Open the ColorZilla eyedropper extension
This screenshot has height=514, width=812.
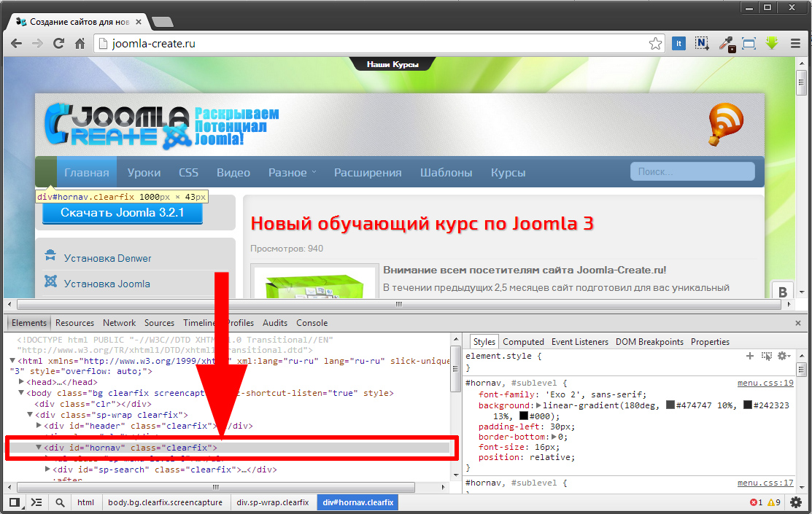point(727,44)
